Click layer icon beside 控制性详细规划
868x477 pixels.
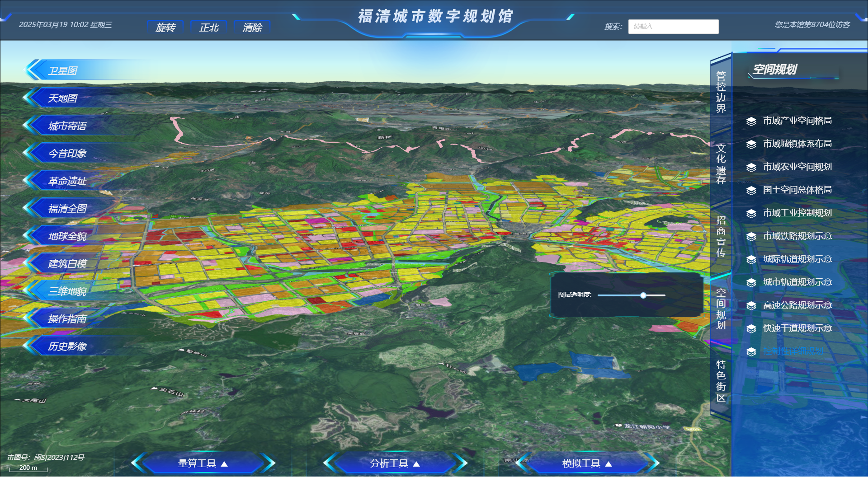(x=751, y=352)
